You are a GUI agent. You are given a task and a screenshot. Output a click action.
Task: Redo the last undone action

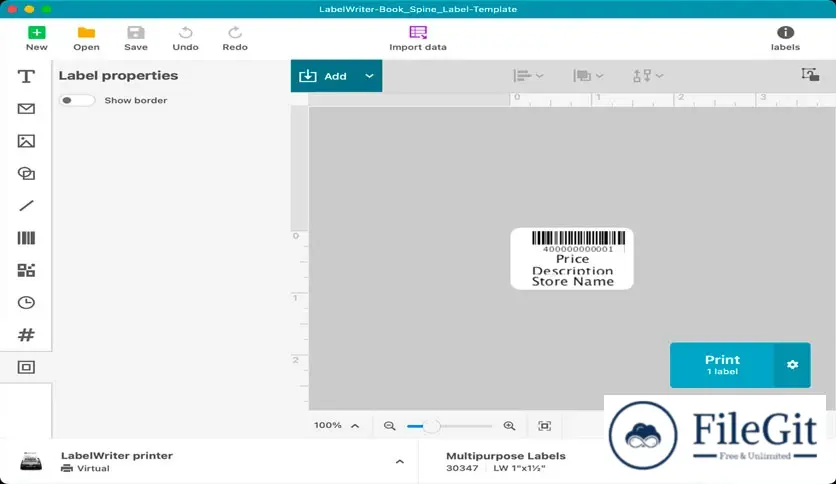coord(235,38)
